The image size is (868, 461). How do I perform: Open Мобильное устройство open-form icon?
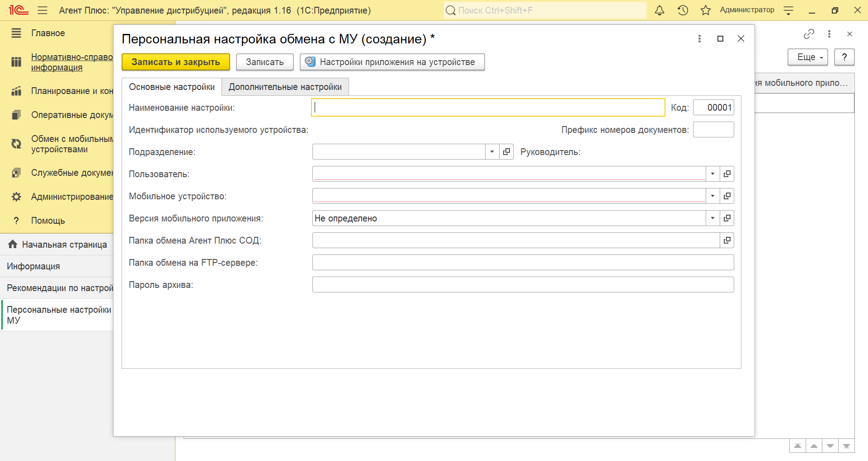[x=727, y=196]
